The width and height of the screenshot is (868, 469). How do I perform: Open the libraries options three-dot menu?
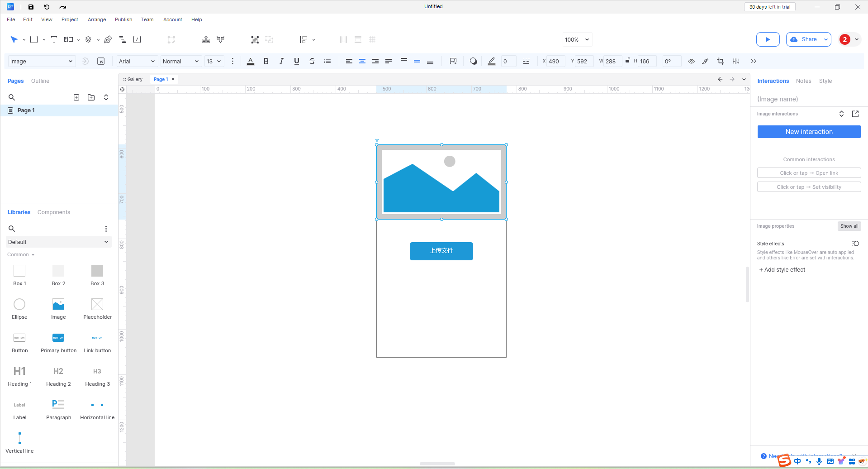[x=106, y=229]
